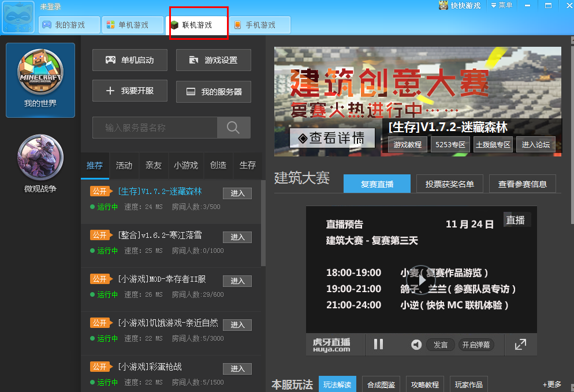
Task: Click the server list scrollbar
Action: tap(263, 222)
